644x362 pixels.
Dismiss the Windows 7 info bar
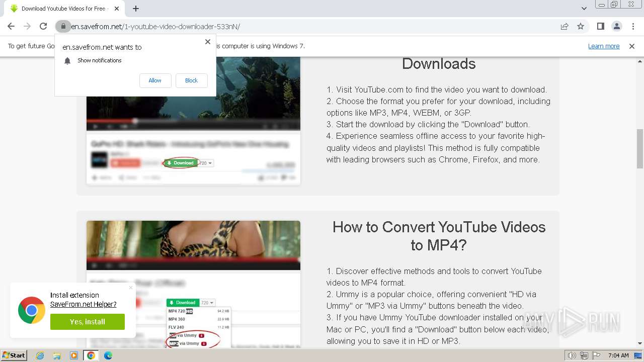pos(632,46)
